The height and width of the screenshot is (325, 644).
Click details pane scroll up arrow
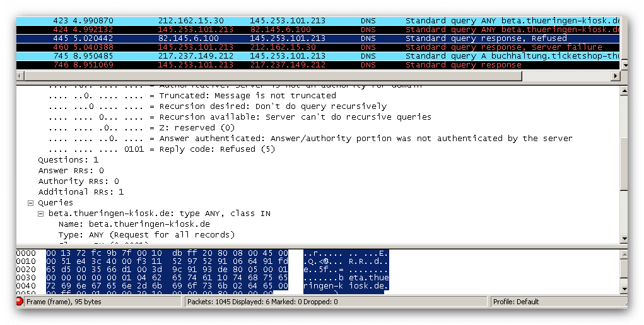click(x=624, y=91)
